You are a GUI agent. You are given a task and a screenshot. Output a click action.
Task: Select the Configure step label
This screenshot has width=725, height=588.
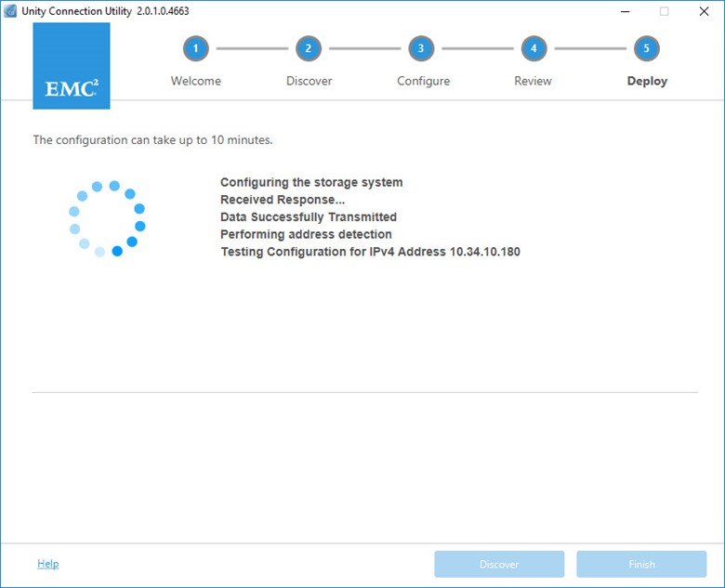coord(423,82)
